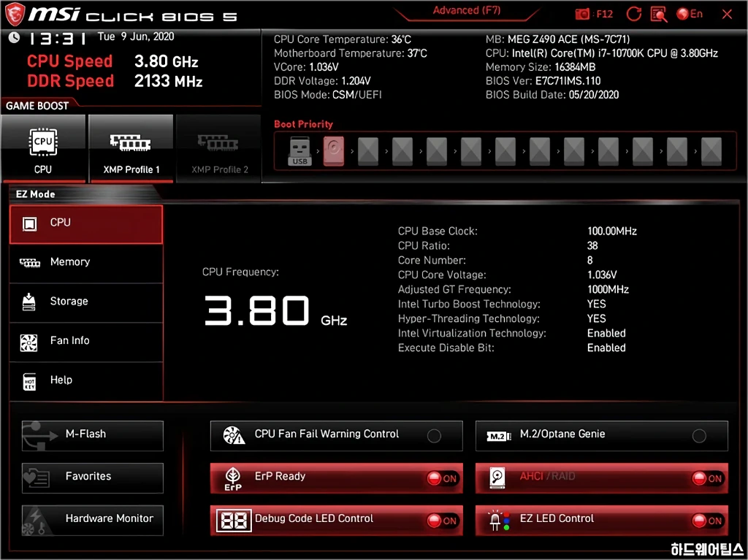Click the CPU chip icon under Game Boost
The image size is (748, 560).
click(x=43, y=142)
